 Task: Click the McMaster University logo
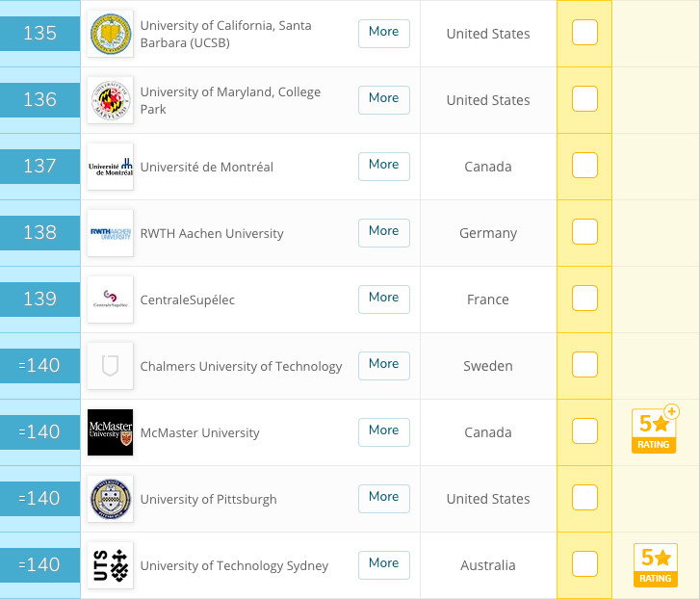coord(111,432)
